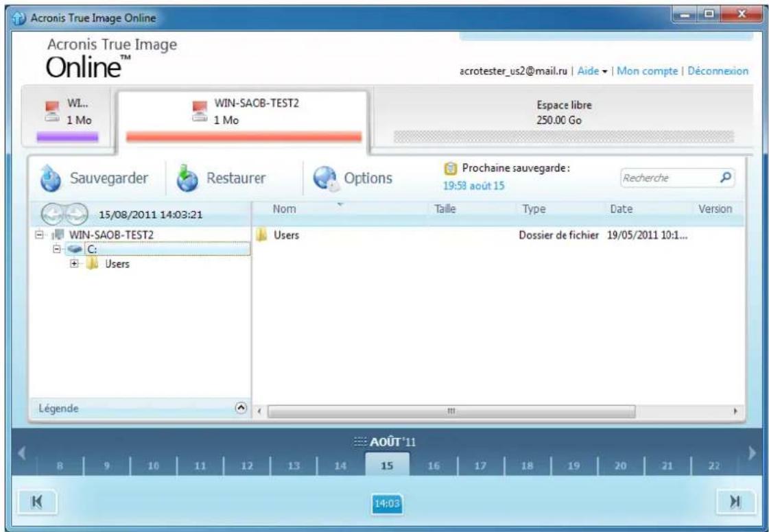Screen dimensions: 769x532
Task: Click the 19:53 août 15 schedule link
Action: pyautogui.click(x=473, y=186)
